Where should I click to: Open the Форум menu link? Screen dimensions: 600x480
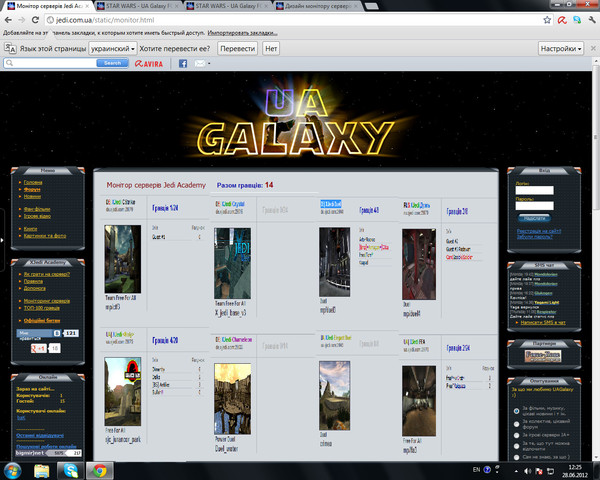tap(32, 189)
